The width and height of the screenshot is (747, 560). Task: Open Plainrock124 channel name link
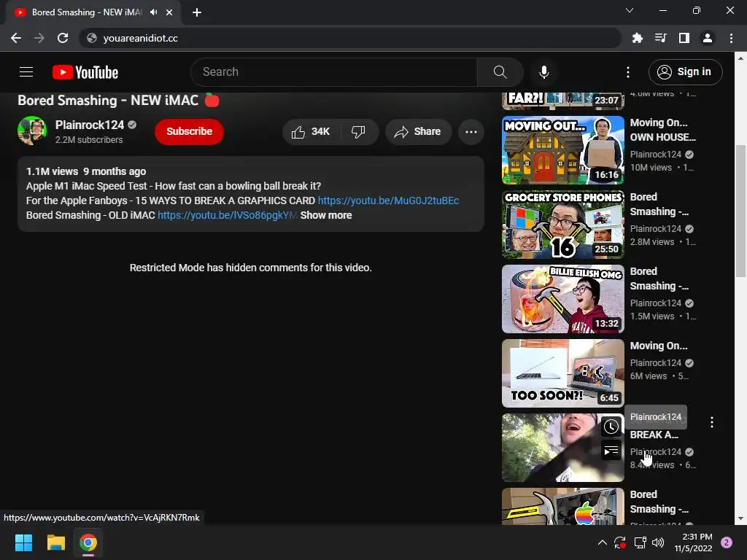[90, 125]
